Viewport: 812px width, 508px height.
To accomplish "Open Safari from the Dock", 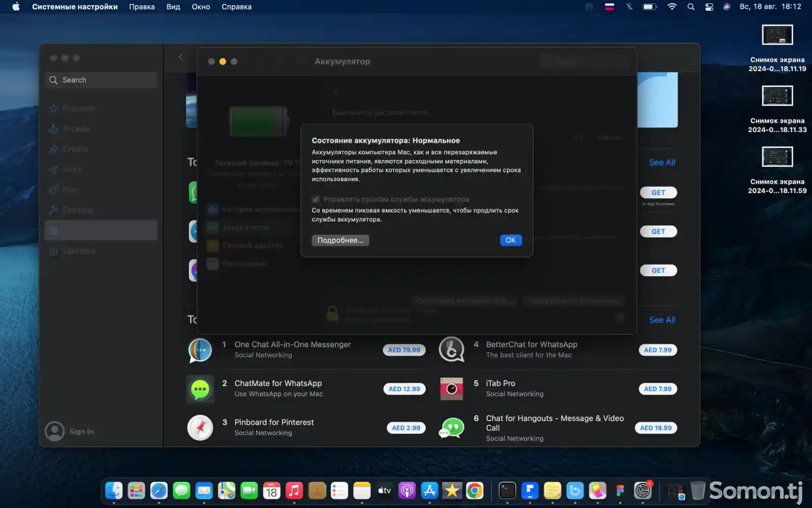I will pos(159,491).
